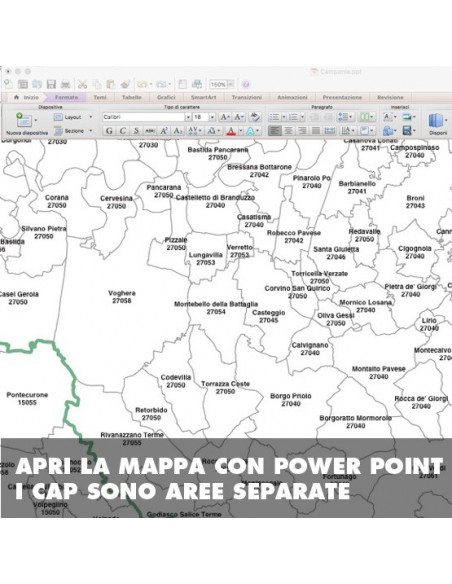Toggle italic with the C button
452x584 pixels.
[x=122, y=131]
